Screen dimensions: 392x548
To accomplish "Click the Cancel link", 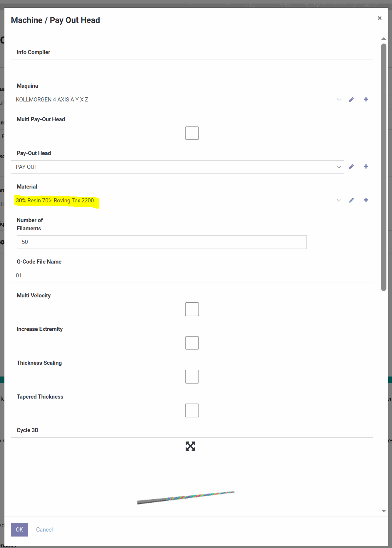I will (x=44, y=529).
